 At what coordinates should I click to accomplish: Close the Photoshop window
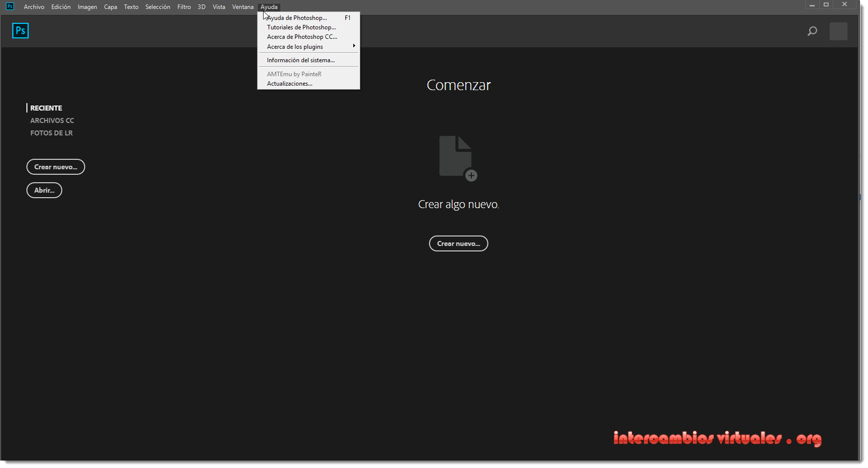(845, 4)
